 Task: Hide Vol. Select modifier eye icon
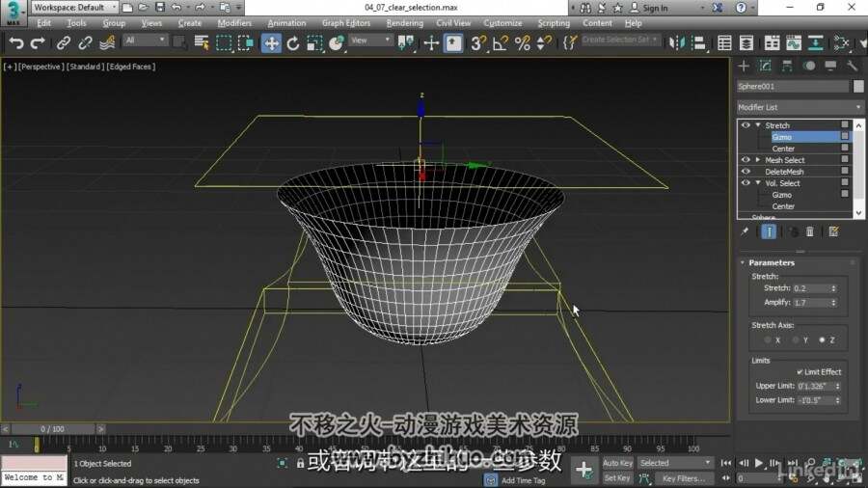click(746, 183)
